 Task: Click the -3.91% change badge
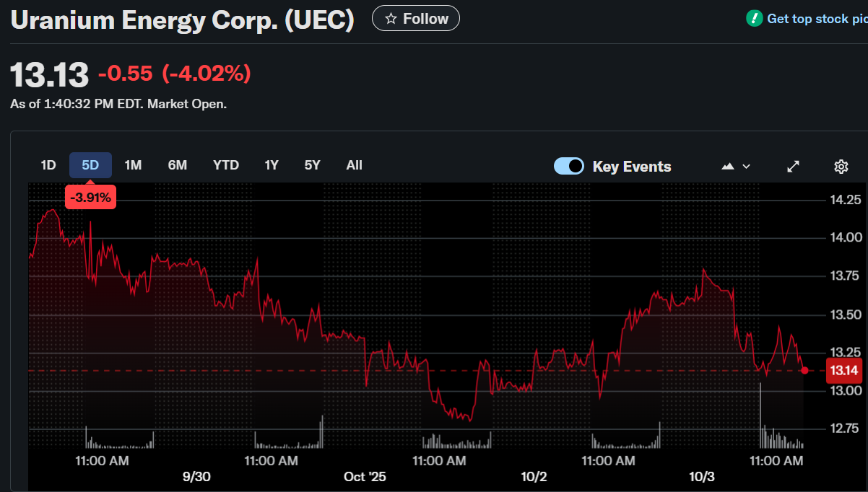pyautogui.click(x=90, y=197)
